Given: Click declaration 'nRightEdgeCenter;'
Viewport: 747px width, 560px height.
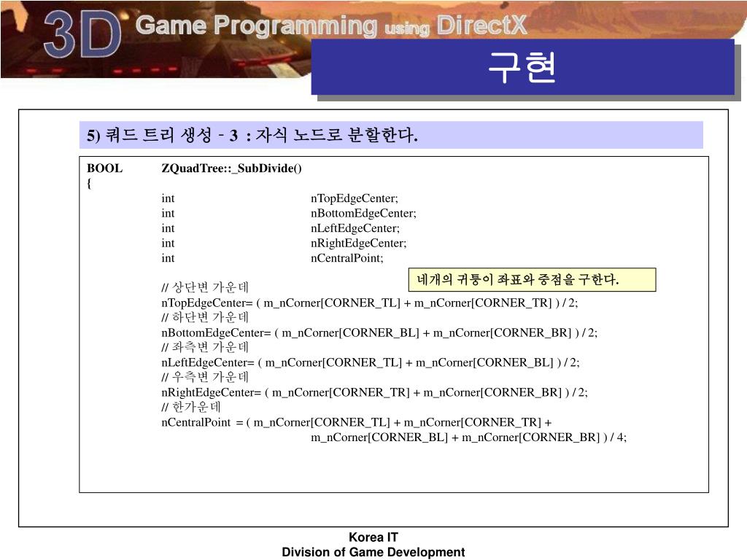Looking at the screenshot, I should click(358, 244).
